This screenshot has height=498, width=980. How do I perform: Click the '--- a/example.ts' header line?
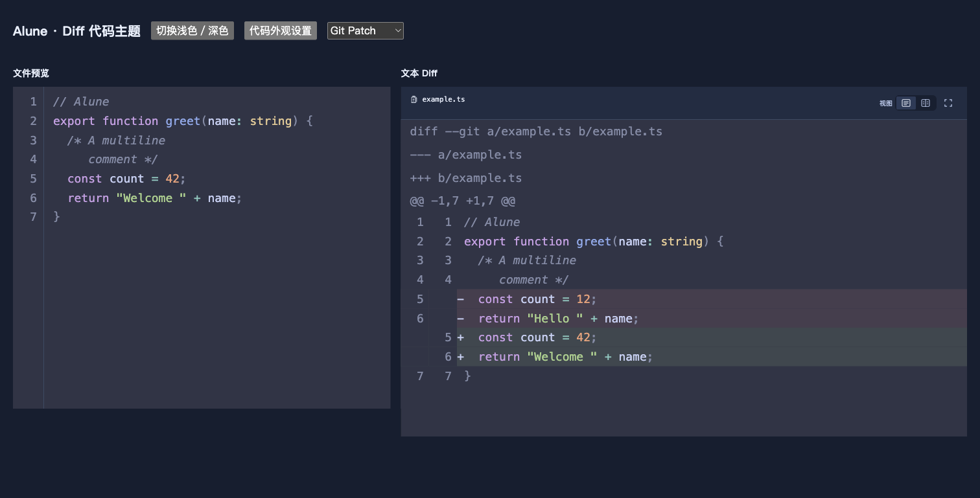click(465, 155)
